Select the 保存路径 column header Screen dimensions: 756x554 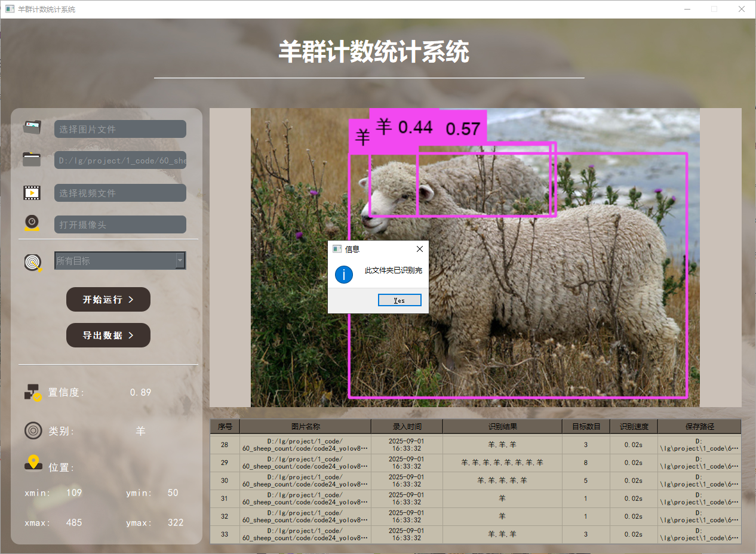699,426
